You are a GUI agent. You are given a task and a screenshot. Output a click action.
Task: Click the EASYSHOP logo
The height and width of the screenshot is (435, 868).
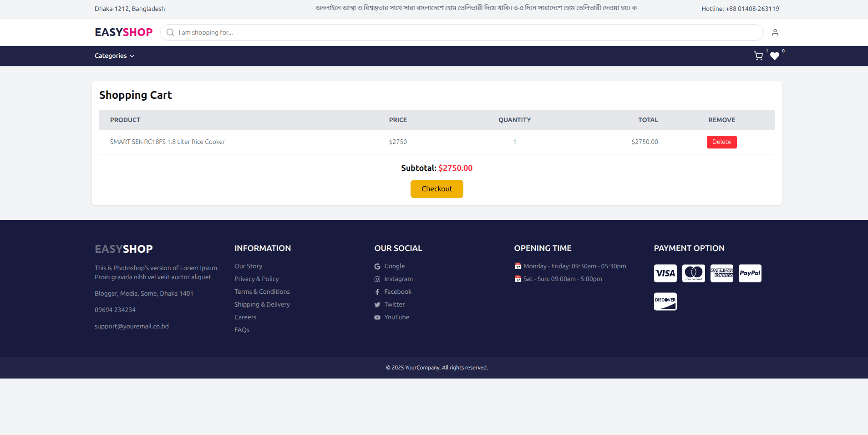[x=123, y=32]
